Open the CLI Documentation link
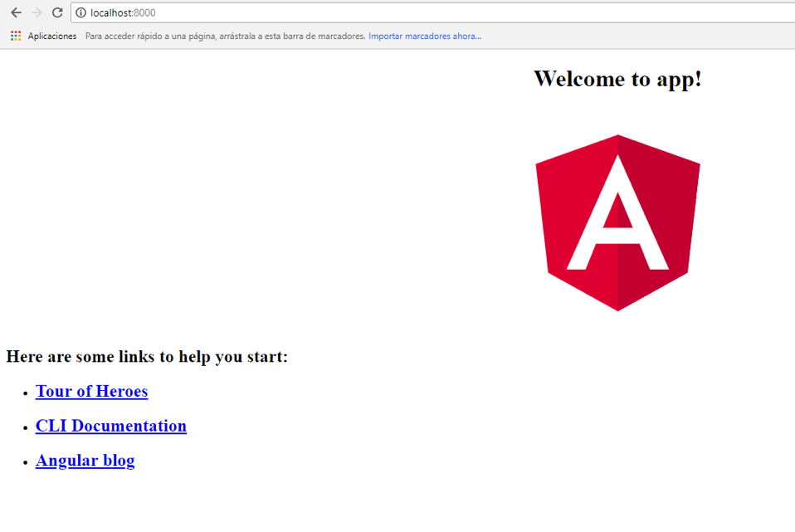The width and height of the screenshot is (795, 532). click(x=110, y=426)
